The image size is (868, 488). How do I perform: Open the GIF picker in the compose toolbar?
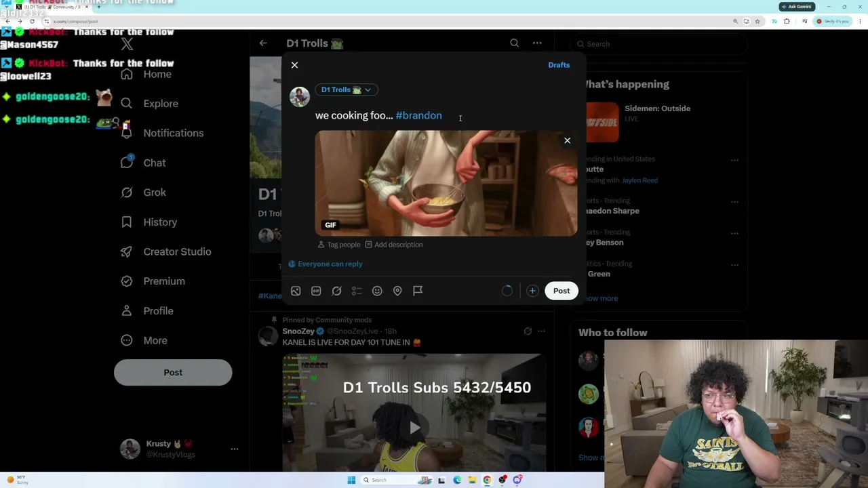[316, 291]
